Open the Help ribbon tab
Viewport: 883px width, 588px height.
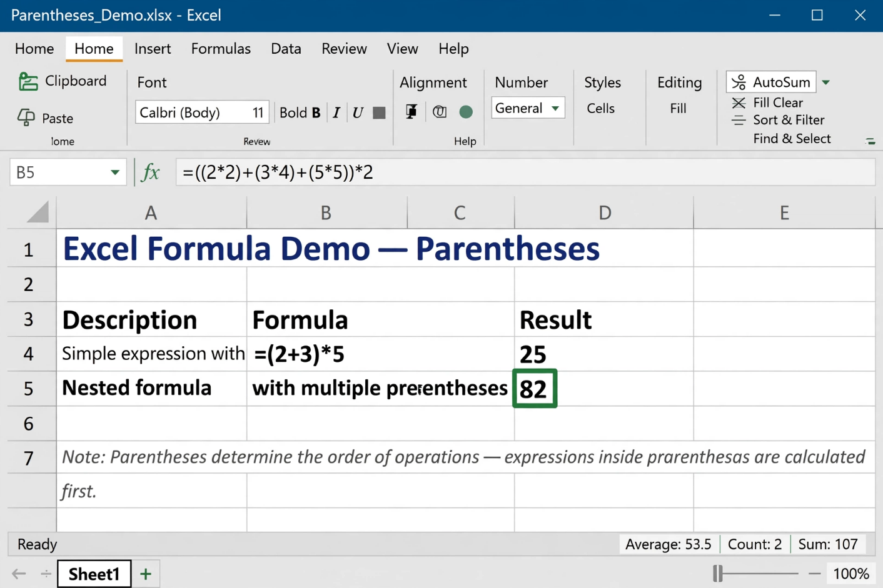pos(453,49)
